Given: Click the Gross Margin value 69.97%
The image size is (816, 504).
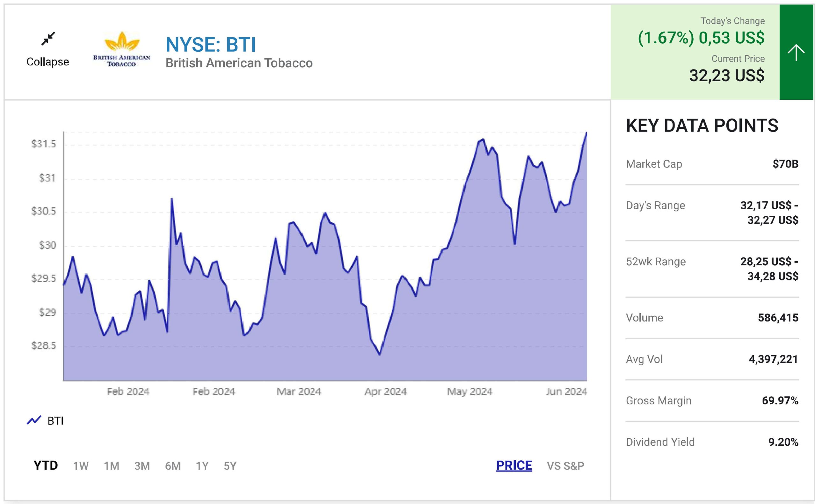Looking at the screenshot, I should click(x=780, y=400).
